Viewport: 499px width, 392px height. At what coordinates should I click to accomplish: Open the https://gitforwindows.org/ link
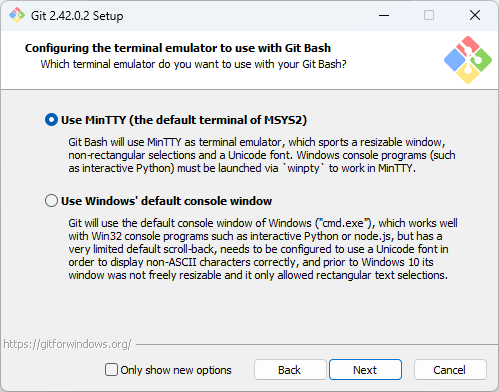[x=67, y=344]
